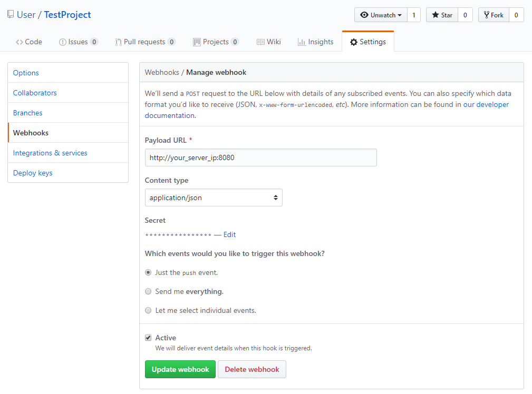
Task: Star the TestProject repository
Action: tap(442, 15)
